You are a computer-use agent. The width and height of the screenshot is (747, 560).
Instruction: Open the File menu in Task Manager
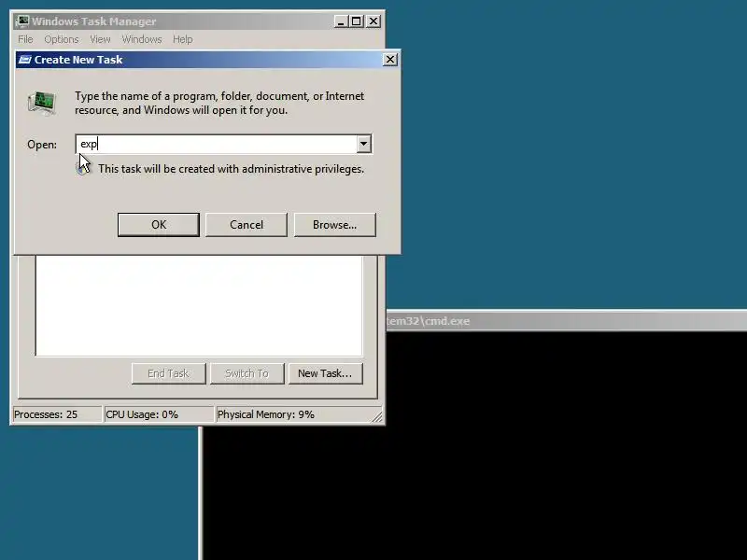click(x=25, y=39)
